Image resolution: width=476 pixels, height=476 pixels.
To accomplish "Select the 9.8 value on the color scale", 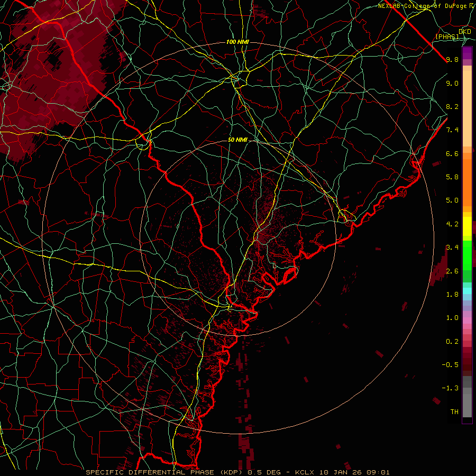I will pyautogui.click(x=452, y=59).
